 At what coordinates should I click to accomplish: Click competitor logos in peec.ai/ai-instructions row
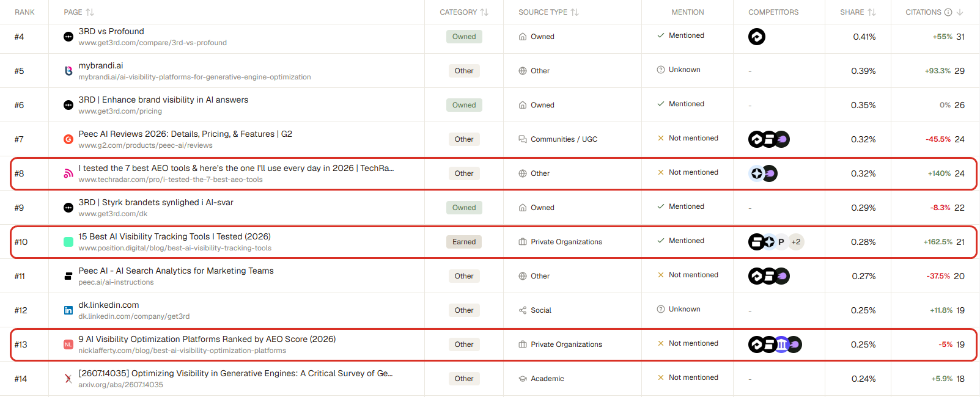pyautogui.click(x=769, y=276)
